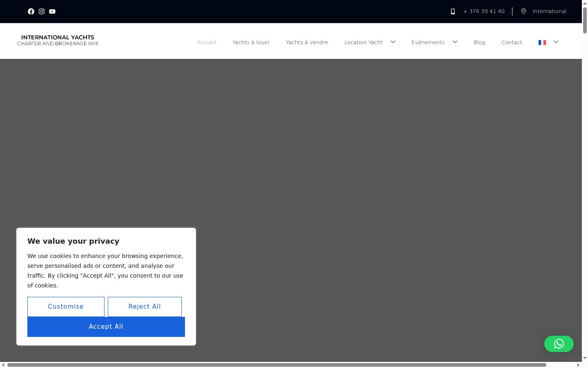Open the Contact menu item

[512, 43]
